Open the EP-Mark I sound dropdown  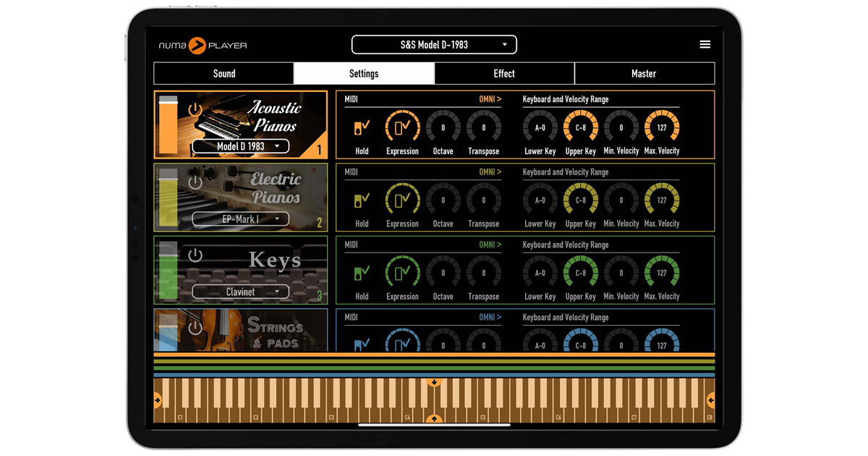click(241, 219)
